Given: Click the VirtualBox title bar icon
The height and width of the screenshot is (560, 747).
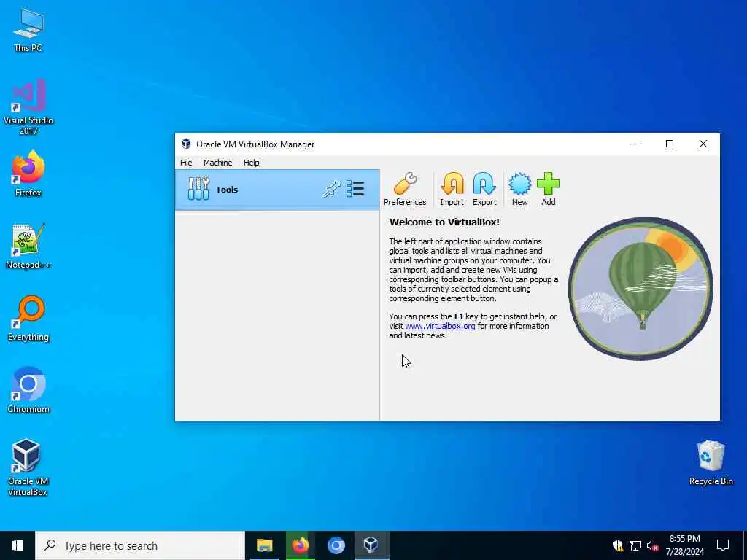Looking at the screenshot, I should (x=186, y=144).
